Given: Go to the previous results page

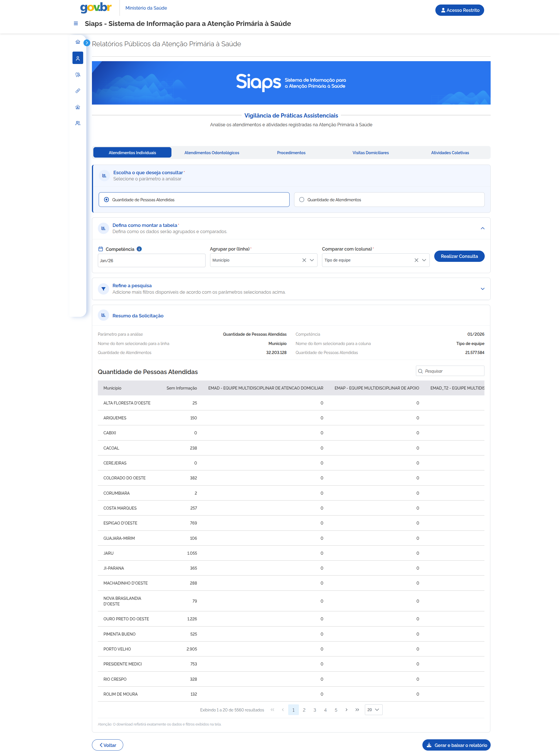Looking at the screenshot, I should pos(283,710).
